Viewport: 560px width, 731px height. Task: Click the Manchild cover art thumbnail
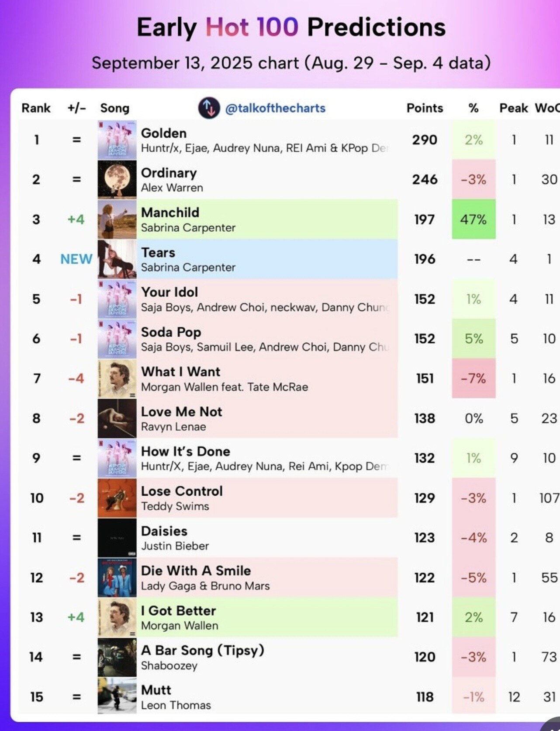[117, 219]
